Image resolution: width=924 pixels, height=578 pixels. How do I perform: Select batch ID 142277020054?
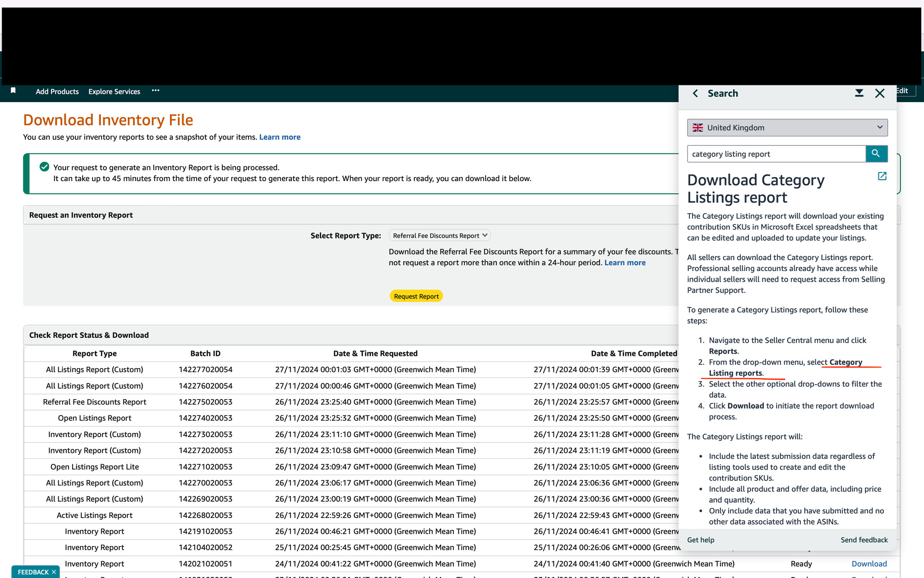(x=205, y=369)
